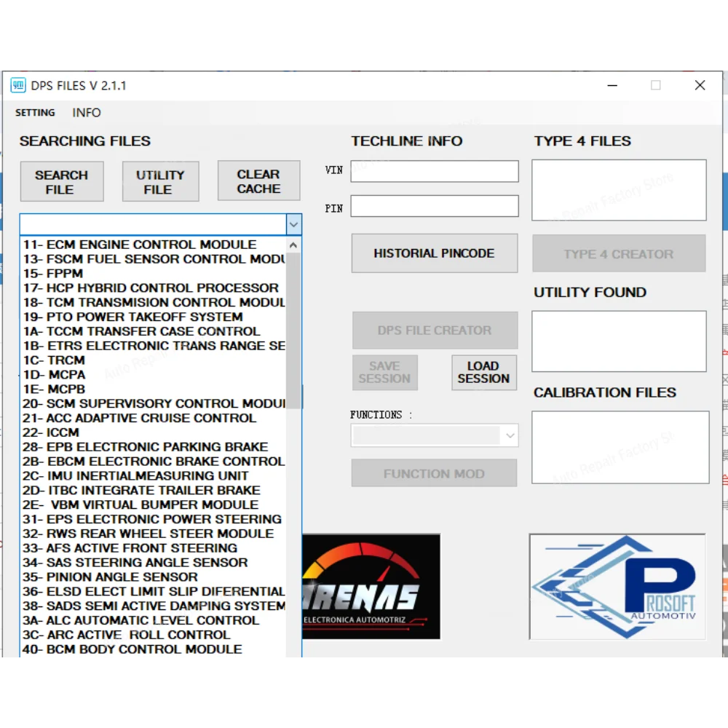
Task: Open the INFO menu
Action: pyautogui.click(x=87, y=113)
